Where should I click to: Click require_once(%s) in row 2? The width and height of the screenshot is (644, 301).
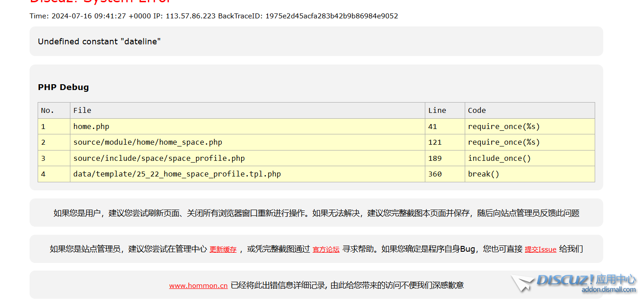click(530, 142)
